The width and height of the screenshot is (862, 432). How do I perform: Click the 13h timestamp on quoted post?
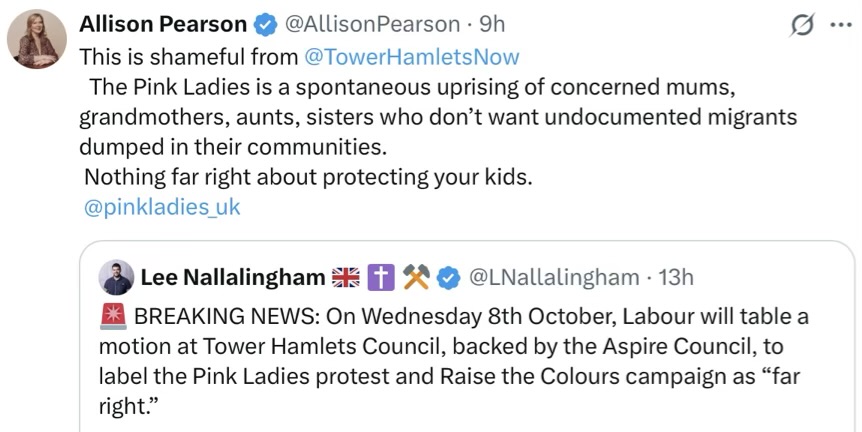675,277
